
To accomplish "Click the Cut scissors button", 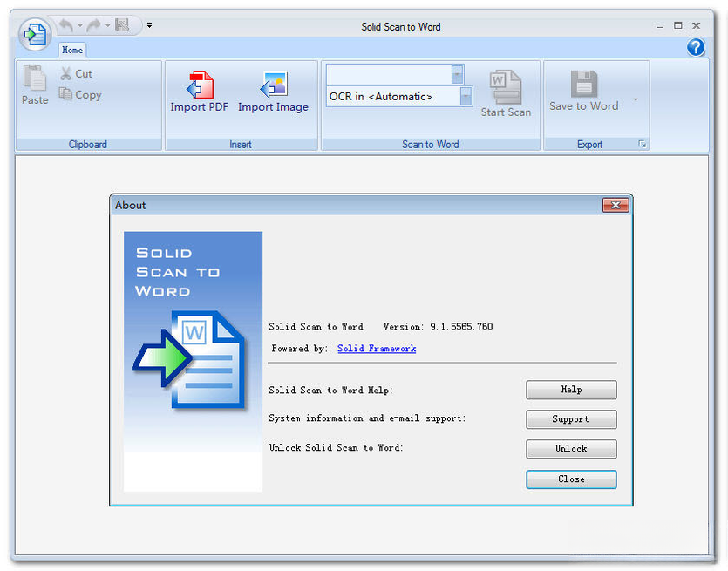I will (76, 74).
